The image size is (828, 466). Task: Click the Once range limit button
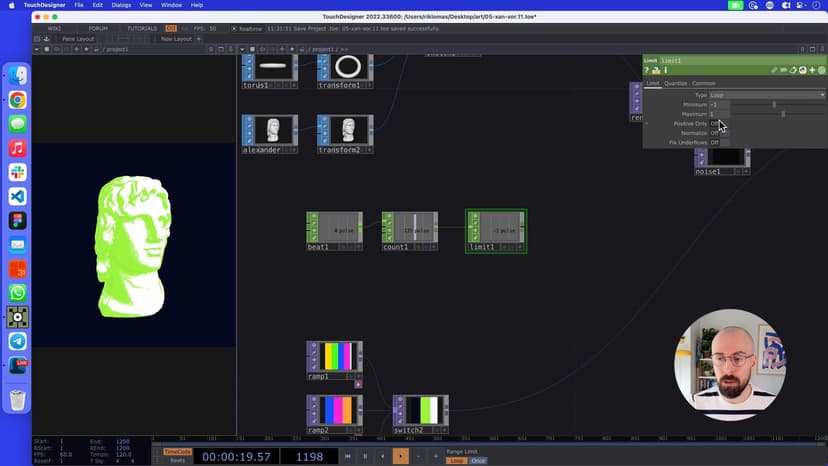coord(478,461)
